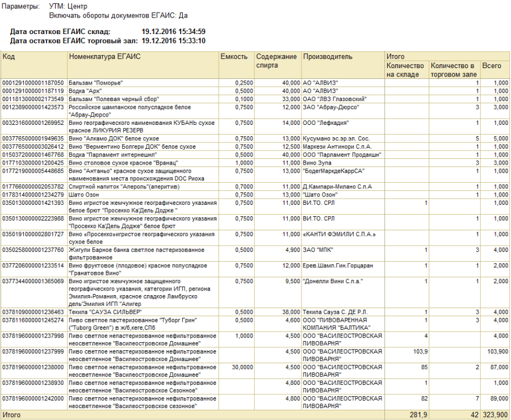This screenshot has width=511, height=420.
Task: Select the capacity value 30,0000
Action: pyautogui.click(x=242, y=367)
